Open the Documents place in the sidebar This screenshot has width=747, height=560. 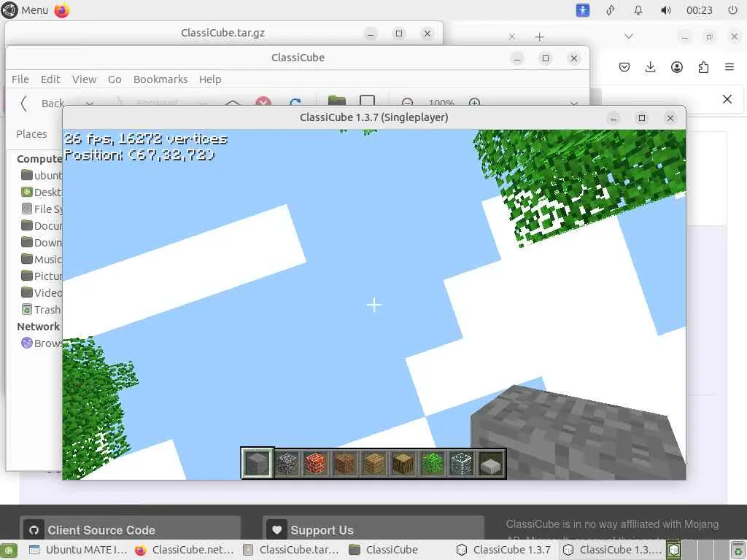coord(42,226)
